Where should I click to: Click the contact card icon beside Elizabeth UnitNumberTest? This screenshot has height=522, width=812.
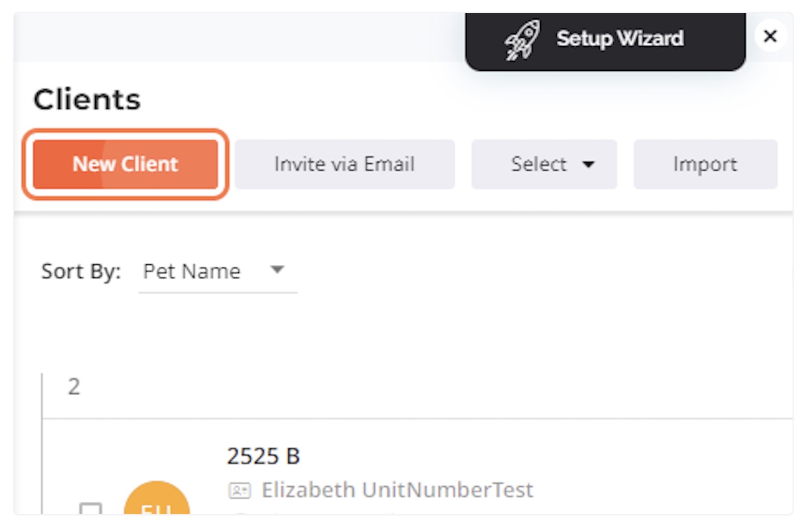coord(239,491)
